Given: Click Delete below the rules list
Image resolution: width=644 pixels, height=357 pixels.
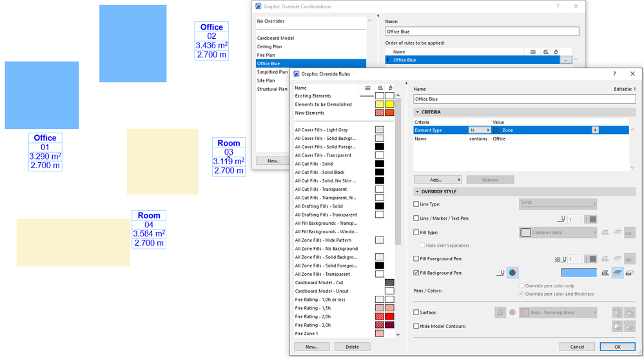Looking at the screenshot, I should (352, 347).
